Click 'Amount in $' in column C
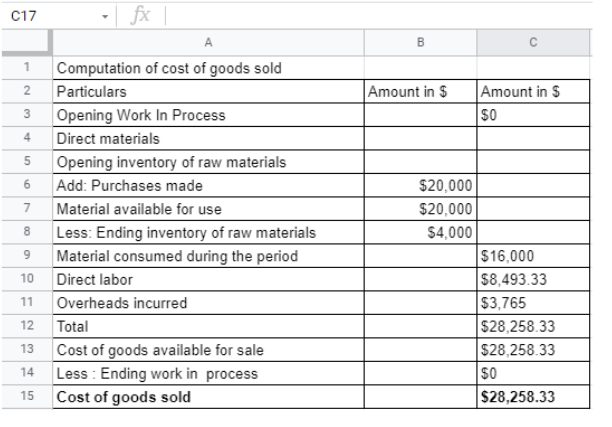This screenshot has height=427, width=612. (533, 91)
